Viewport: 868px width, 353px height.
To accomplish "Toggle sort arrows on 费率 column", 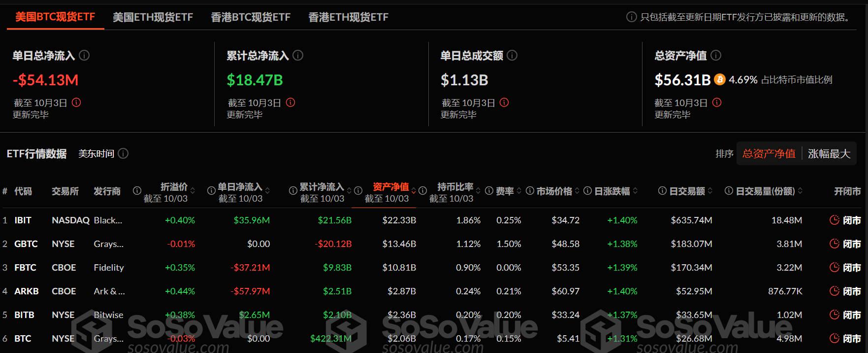I will (x=518, y=191).
